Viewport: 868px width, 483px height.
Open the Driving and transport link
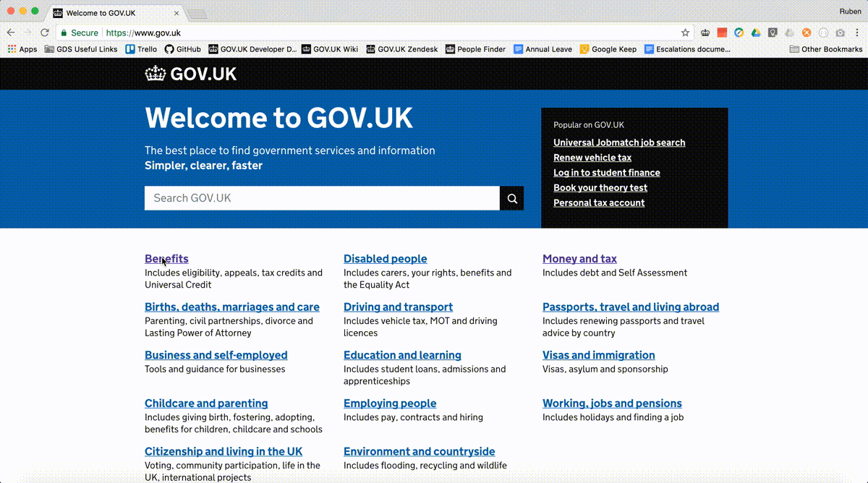tap(399, 307)
